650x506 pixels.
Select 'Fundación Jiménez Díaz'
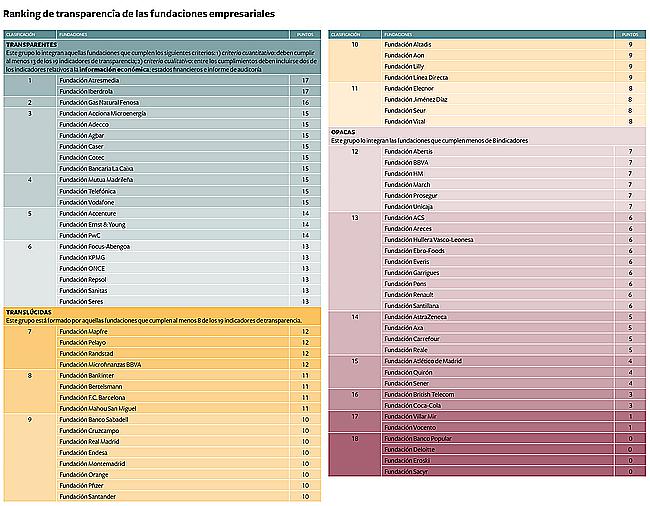416,99
